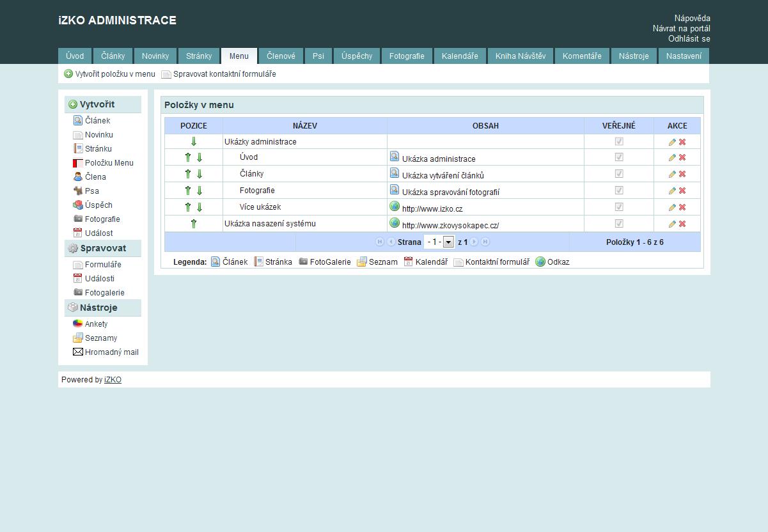Switch to the Úvod tab
The width and height of the screenshot is (768, 532).
point(75,56)
